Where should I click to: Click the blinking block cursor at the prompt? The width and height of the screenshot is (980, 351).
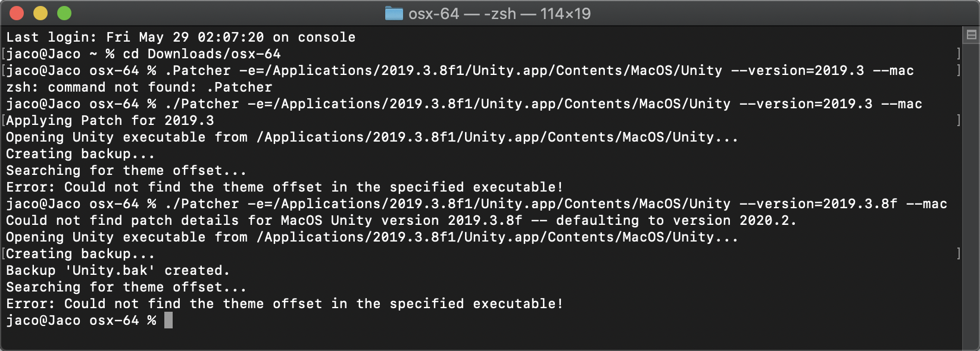pos(168,321)
